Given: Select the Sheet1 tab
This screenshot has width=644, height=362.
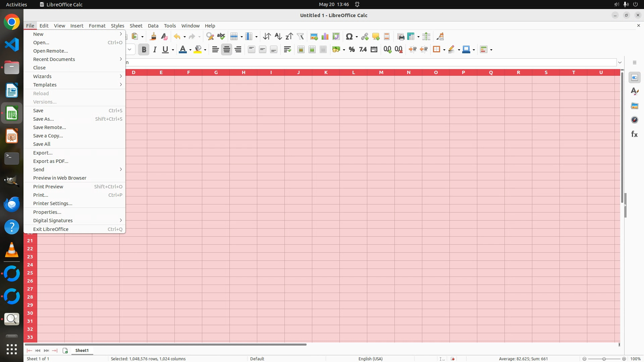Looking at the screenshot, I should point(82,350).
